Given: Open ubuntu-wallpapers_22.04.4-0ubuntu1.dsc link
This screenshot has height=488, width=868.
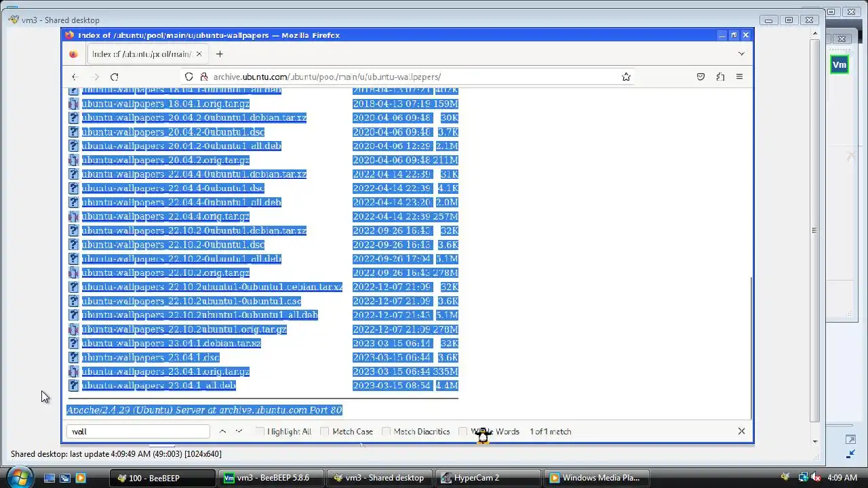Looking at the screenshot, I should click(173, 188).
